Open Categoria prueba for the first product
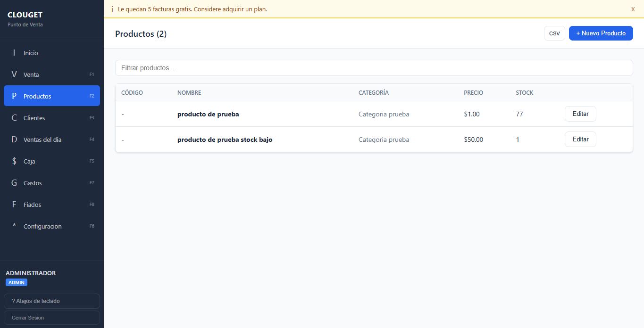644x328 pixels. [x=384, y=114]
